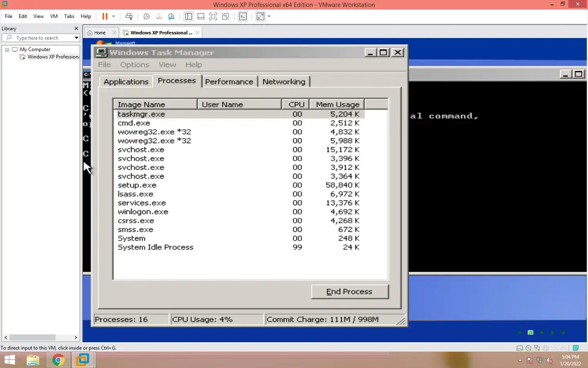Click the stretch guest display icon
Viewport: 588px width, 368px height.
point(260,16)
